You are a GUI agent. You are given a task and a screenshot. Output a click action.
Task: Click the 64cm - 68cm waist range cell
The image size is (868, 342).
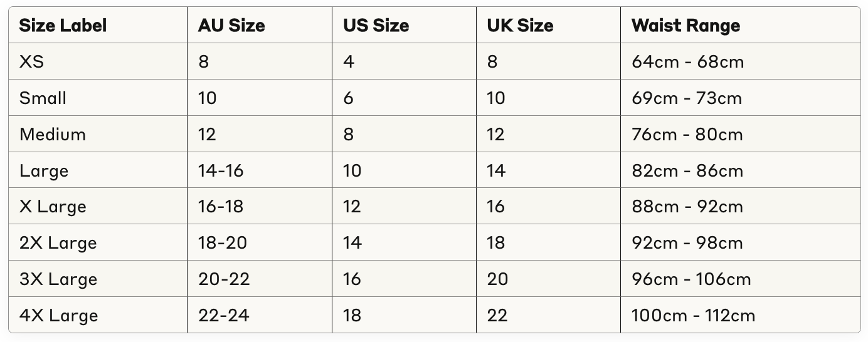coord(687,62)
